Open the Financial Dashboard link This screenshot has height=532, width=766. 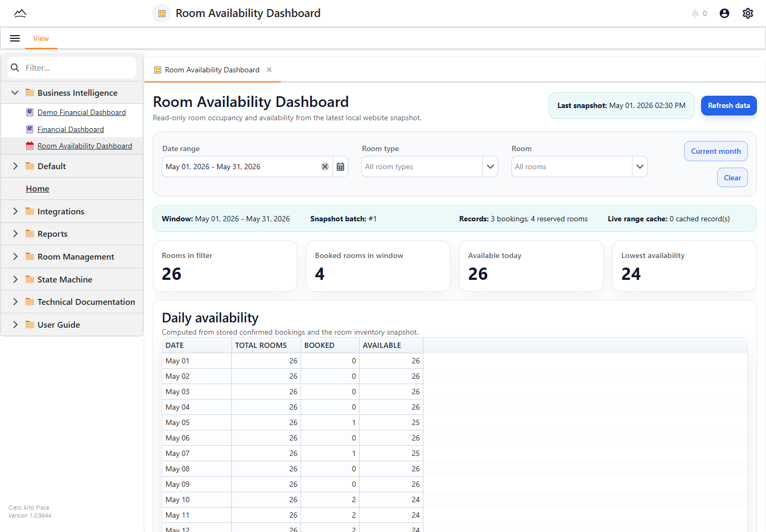[x=71, y=129]
